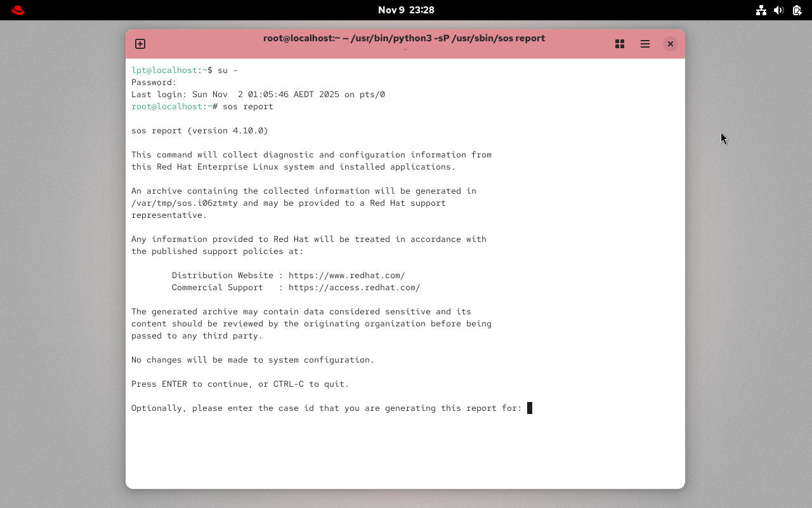Image resolution: width=812 pixels, height=508 pixels.
Task: Click the sos report version 4.10.0 text
Action: 199,130
